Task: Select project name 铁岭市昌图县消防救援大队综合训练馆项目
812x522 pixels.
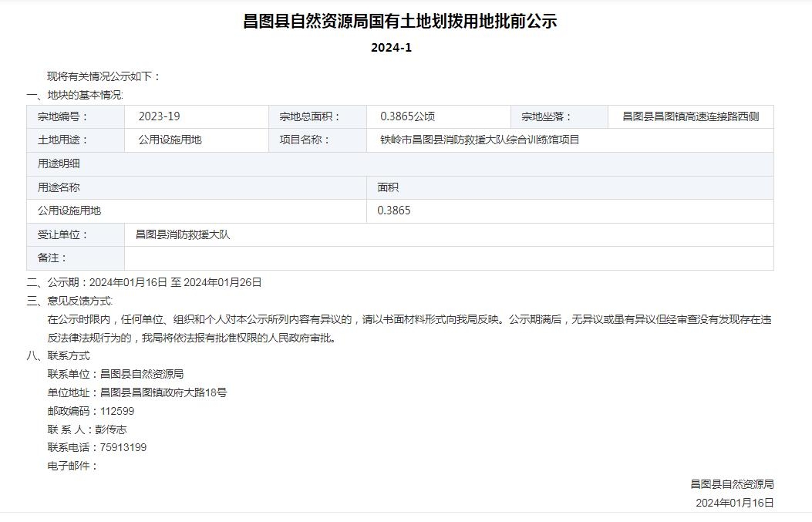Action: point(480,140)
